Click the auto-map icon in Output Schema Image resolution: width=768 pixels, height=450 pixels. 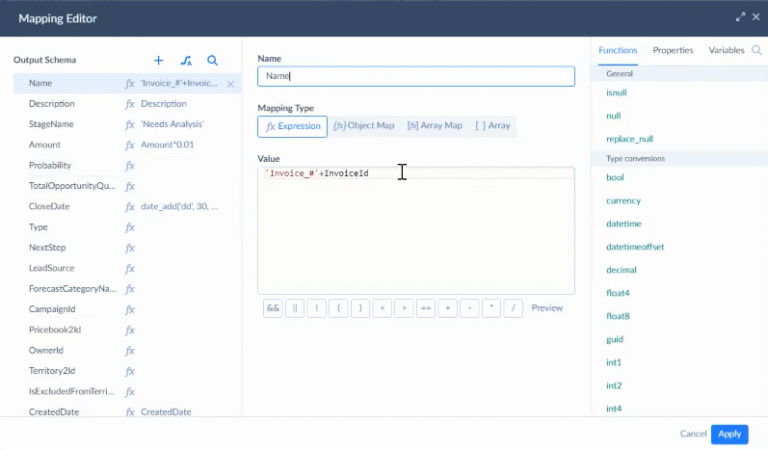(186, 60)
